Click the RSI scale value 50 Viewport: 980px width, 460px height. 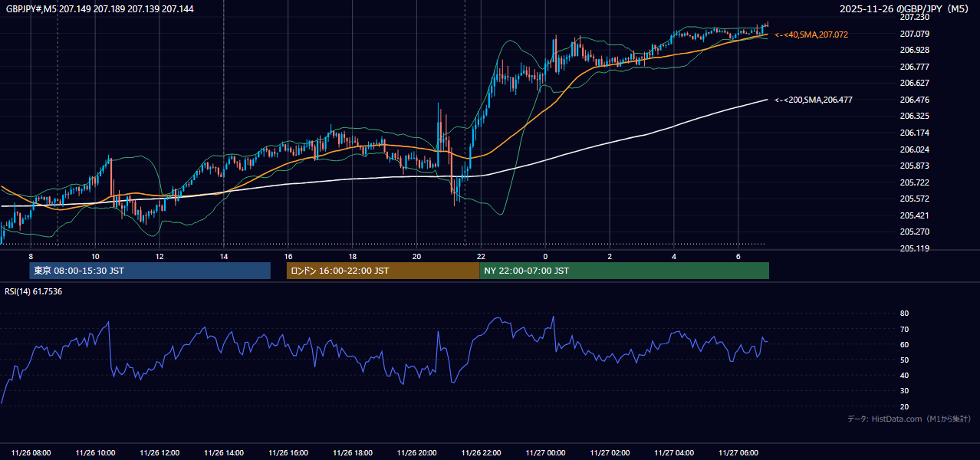[x=904, y=360]
